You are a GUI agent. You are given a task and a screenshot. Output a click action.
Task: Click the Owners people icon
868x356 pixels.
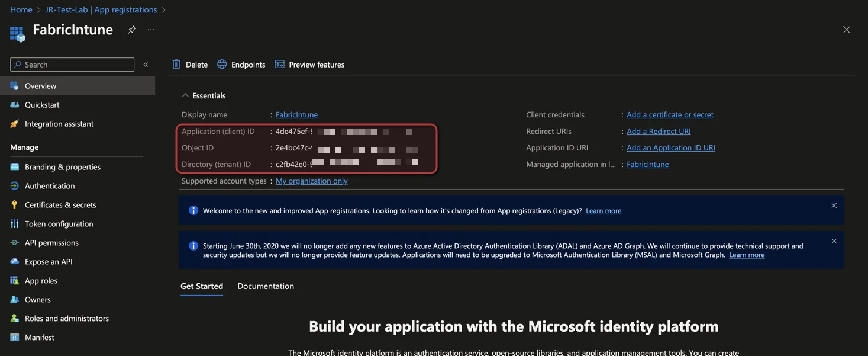14,300
